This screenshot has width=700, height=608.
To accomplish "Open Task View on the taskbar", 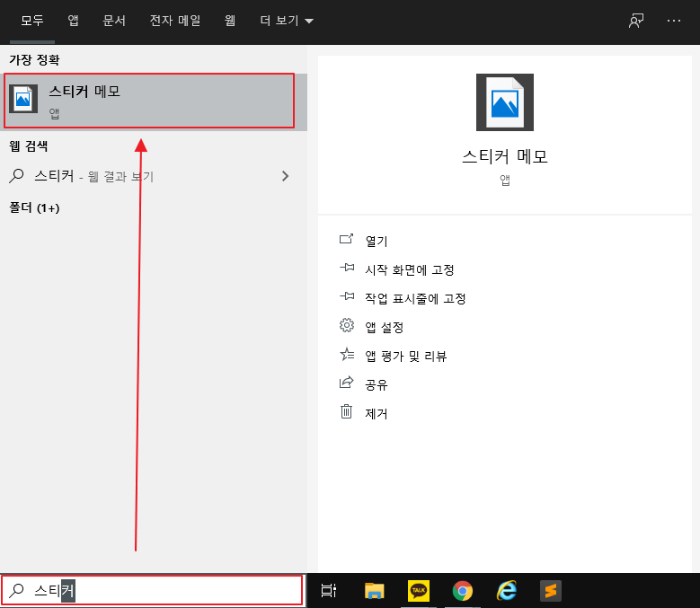I will 329,591.
